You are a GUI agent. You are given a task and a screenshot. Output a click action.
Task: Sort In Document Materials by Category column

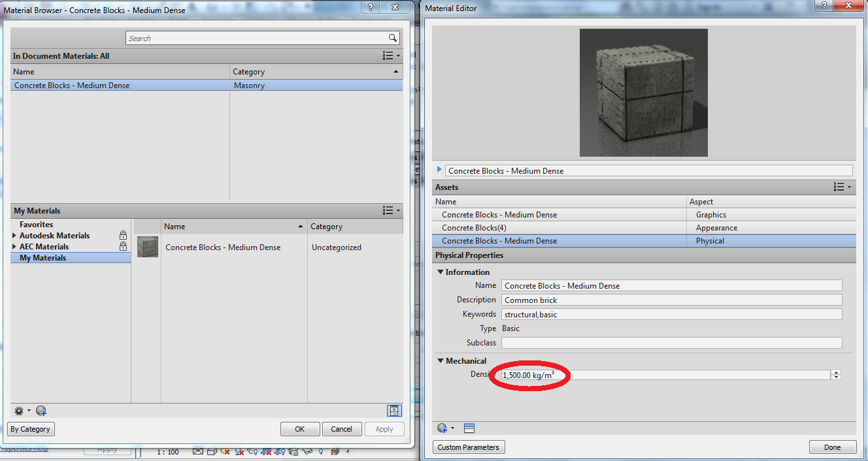(x=316, y=72)
